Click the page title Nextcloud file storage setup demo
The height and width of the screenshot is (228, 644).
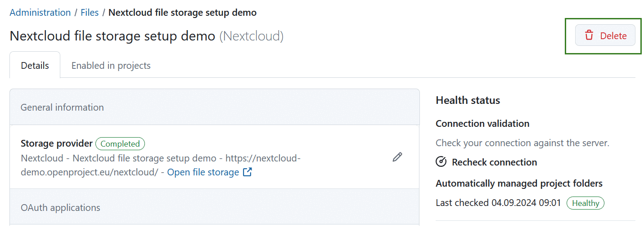click(112, 36)
